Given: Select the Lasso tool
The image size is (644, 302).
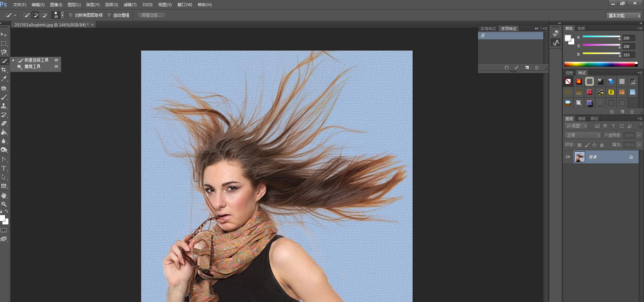Looking at the screenshot, I should point(4,52).
